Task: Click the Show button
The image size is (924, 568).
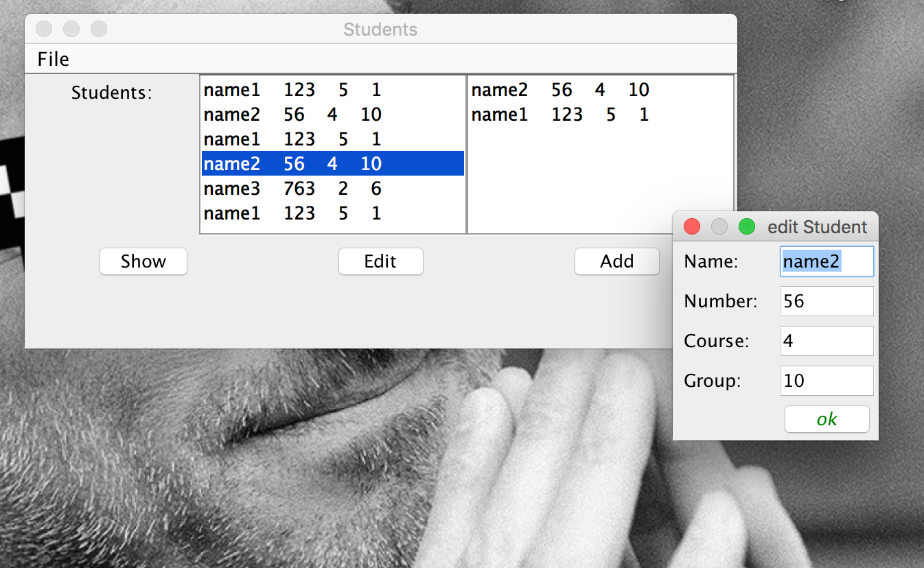Action: pyautogui.click(x=143, y=261)
